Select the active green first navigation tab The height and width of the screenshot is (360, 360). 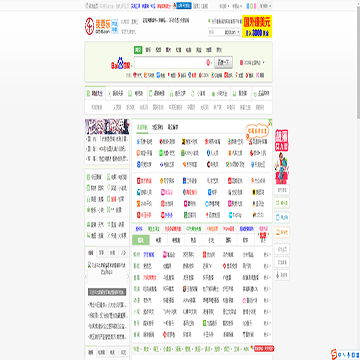(x=95, y=93)
